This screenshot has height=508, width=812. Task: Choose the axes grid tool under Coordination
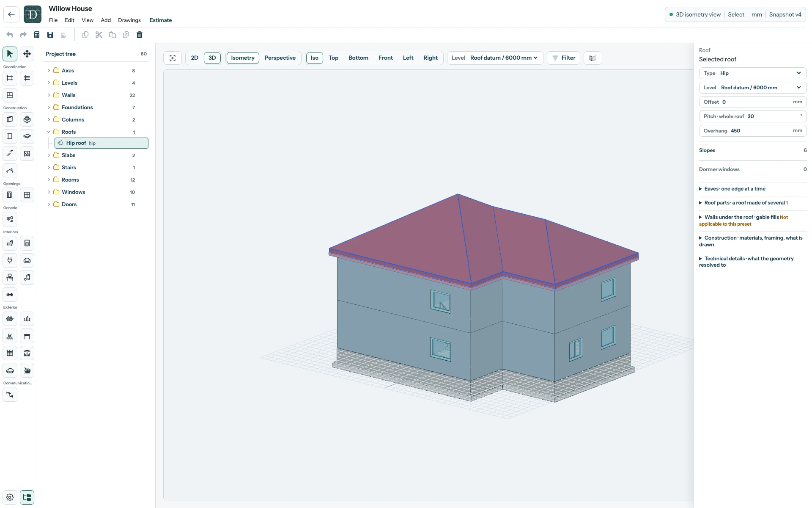click(10, 78)
